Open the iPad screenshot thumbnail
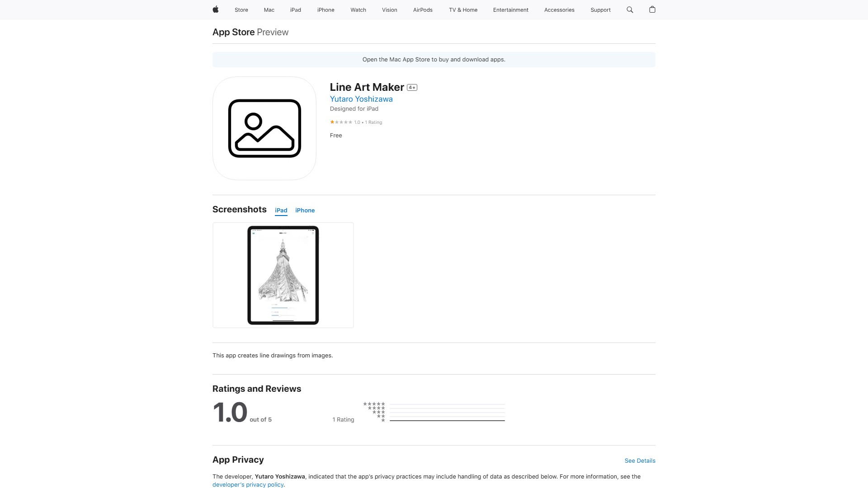Screen dimensions: 868x488 (283, 275)
